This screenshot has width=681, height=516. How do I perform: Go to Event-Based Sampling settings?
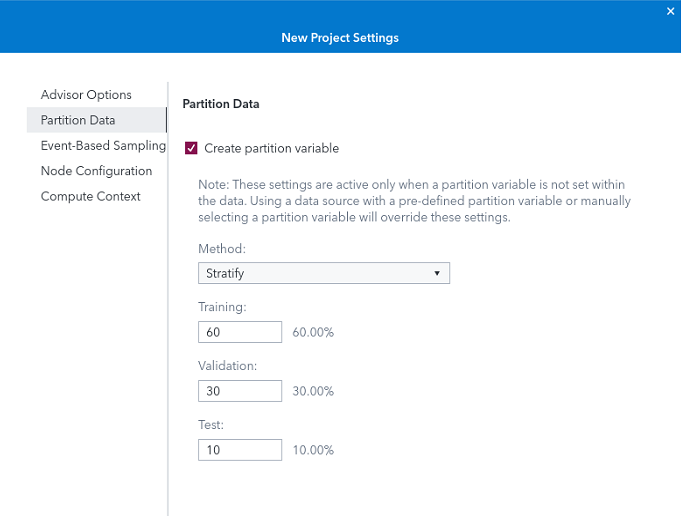click(103, 146)
